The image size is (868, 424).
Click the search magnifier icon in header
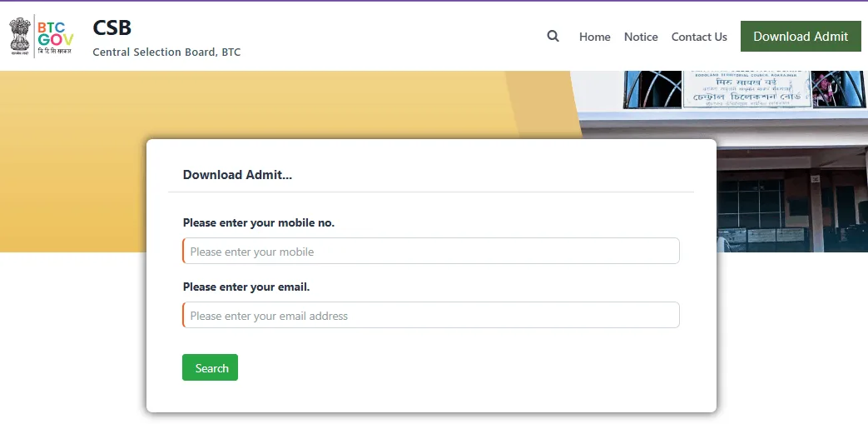pyautogui.click(x=553, y=37)
